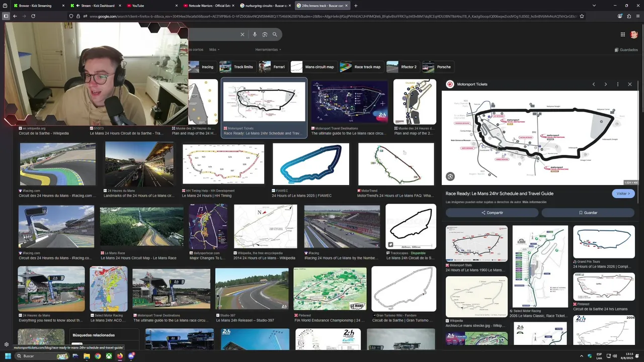Viewport: 644px width, 362px height.
Task: Open the Google account avatar
Action: pos(634,34)
